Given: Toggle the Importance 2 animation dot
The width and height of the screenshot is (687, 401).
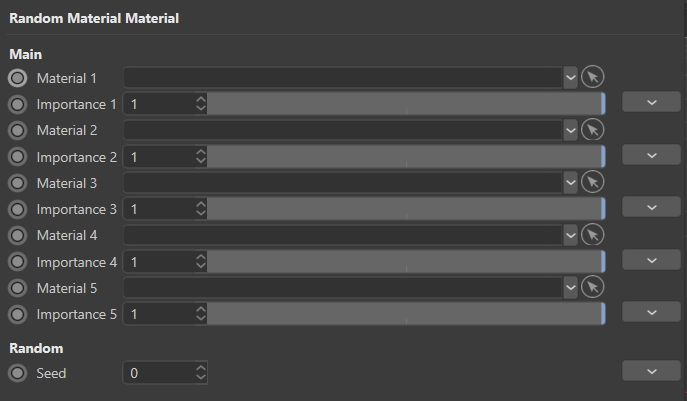Looking at the screenshot, I should (18, 157).
